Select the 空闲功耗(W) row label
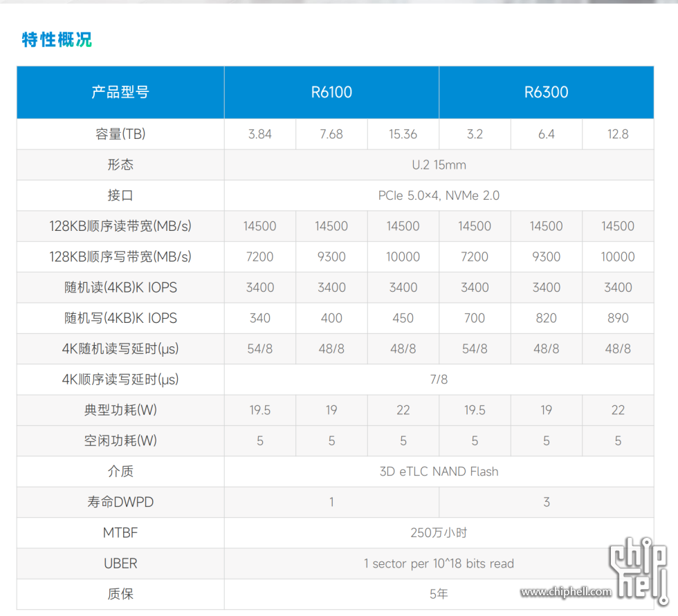Image resolution: width=678 pixels, height=616 pixels. pos(120,440)
